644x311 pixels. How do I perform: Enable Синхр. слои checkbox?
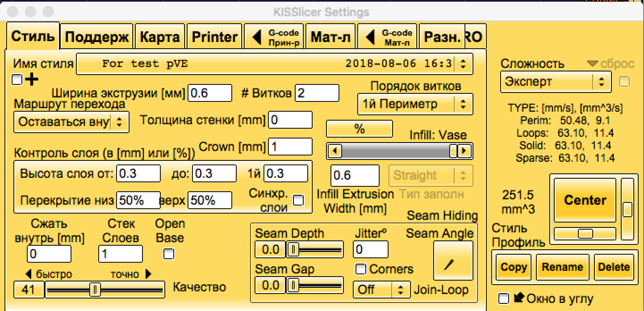298,200
